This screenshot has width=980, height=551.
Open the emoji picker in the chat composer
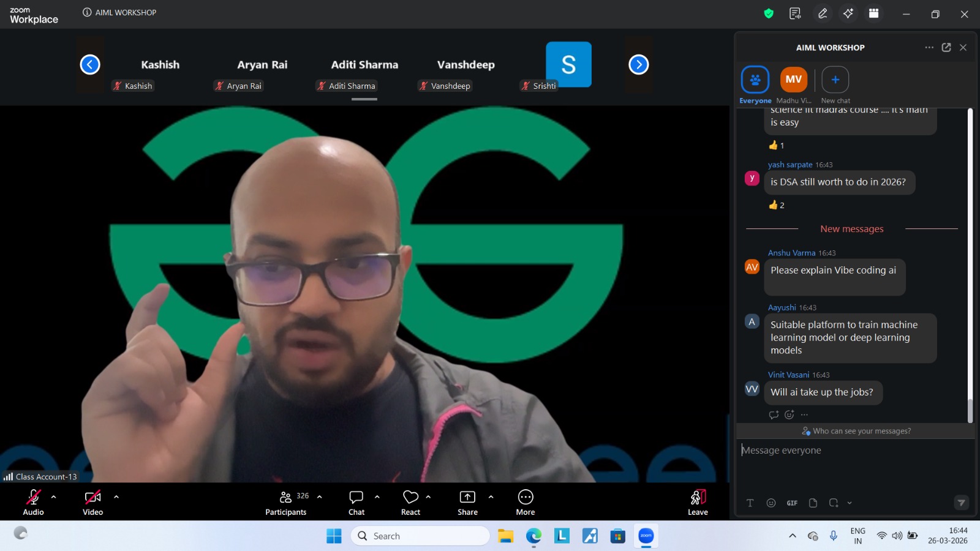771,503
